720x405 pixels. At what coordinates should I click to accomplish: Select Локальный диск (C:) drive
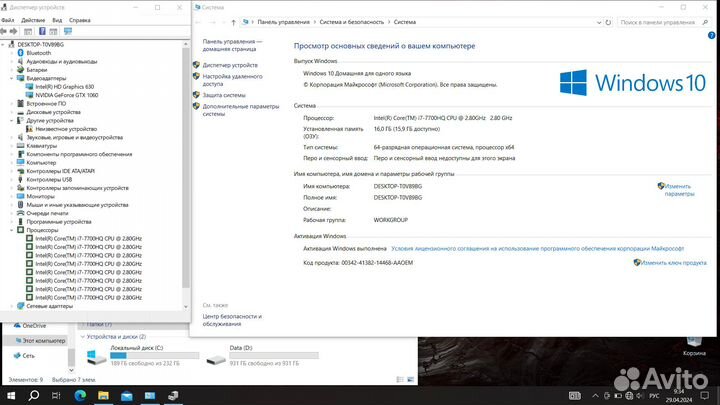143,355
